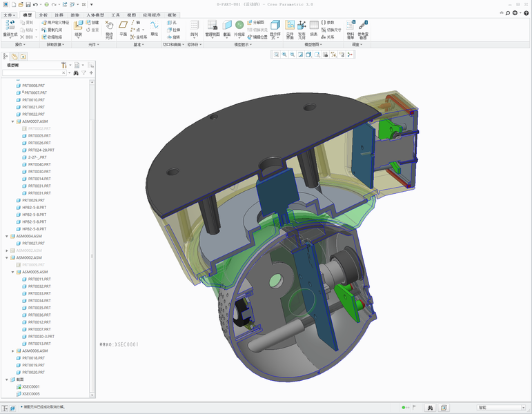Image resolution: width=532 pixels, height=414 pixels.
Task: Open the 文件 menu
Action: click(9, 15)
